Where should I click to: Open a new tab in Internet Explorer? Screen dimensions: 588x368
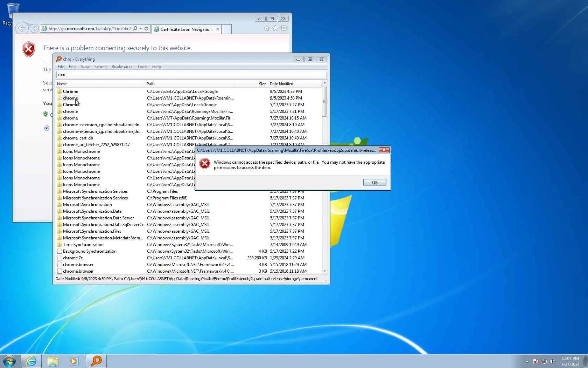tap(226, 29)
